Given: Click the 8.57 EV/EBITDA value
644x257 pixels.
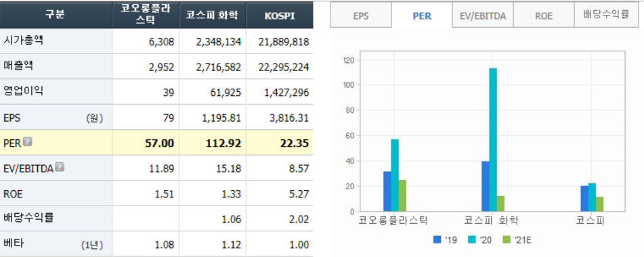Looking at the screenshot, I should tap(299, 168).
